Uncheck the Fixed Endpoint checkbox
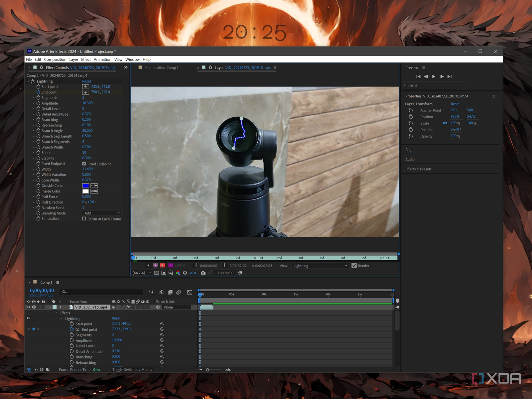 84,164
